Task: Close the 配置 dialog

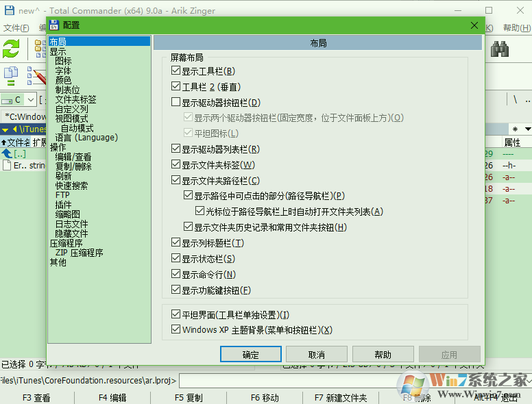Action: [x=474, y=25]
